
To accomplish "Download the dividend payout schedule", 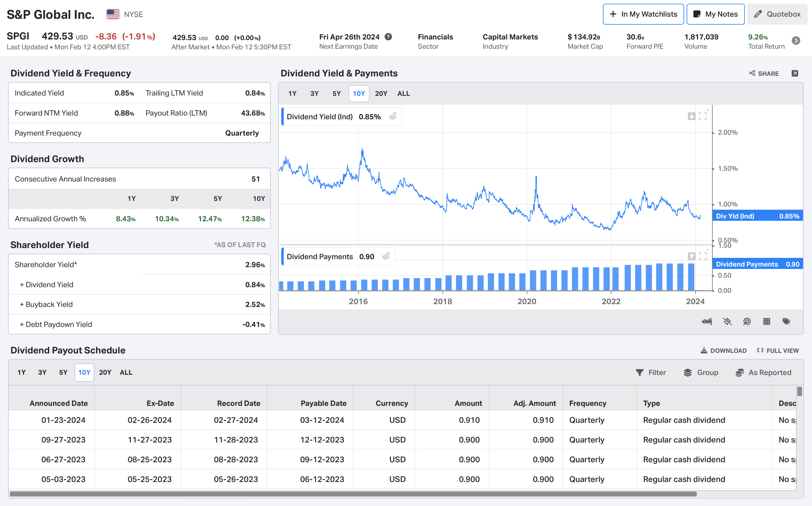I will coord(723,350).
